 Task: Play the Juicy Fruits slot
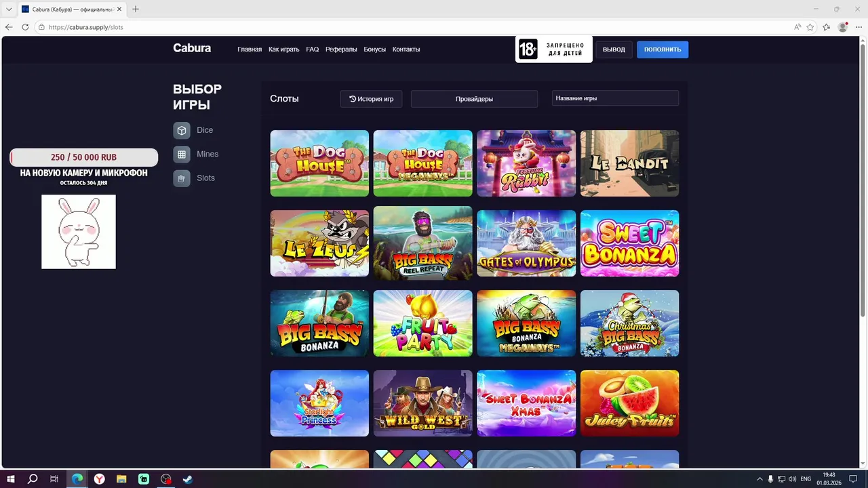[629, 403]
